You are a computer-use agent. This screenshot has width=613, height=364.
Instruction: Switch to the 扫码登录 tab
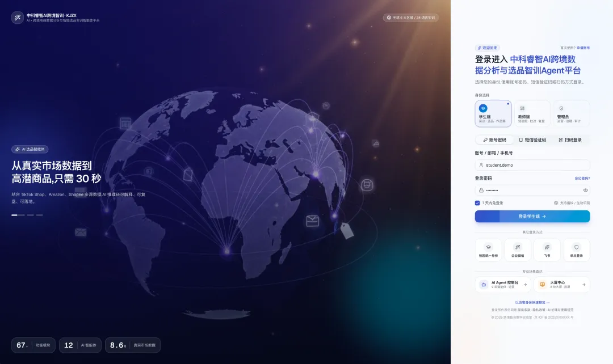click(570, 140)
